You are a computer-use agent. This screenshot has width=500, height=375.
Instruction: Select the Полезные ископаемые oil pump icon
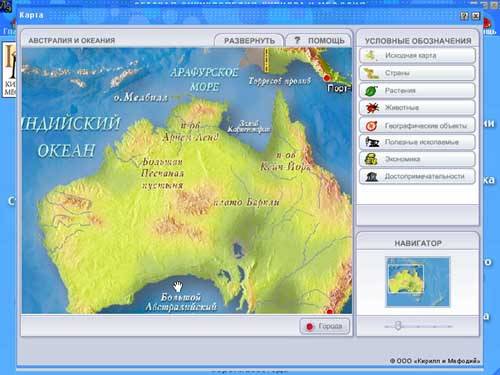pyautogui.click(x=371, y=142)
